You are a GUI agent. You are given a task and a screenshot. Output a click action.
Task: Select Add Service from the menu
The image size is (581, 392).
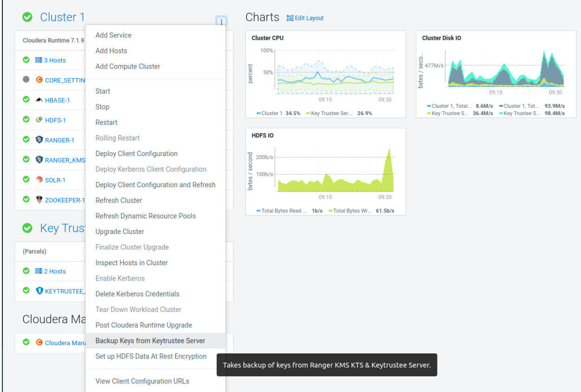coord(113,35)
